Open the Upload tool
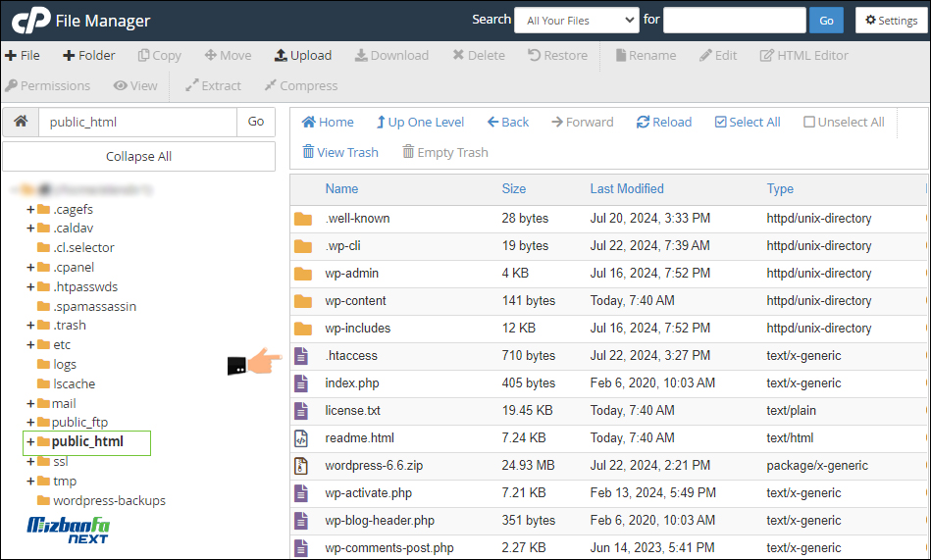This screenshot has width=931, height=560. tap(303, 55)
